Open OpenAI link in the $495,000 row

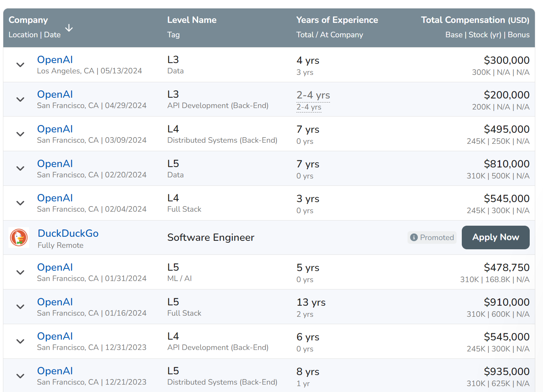coord(55,129)
